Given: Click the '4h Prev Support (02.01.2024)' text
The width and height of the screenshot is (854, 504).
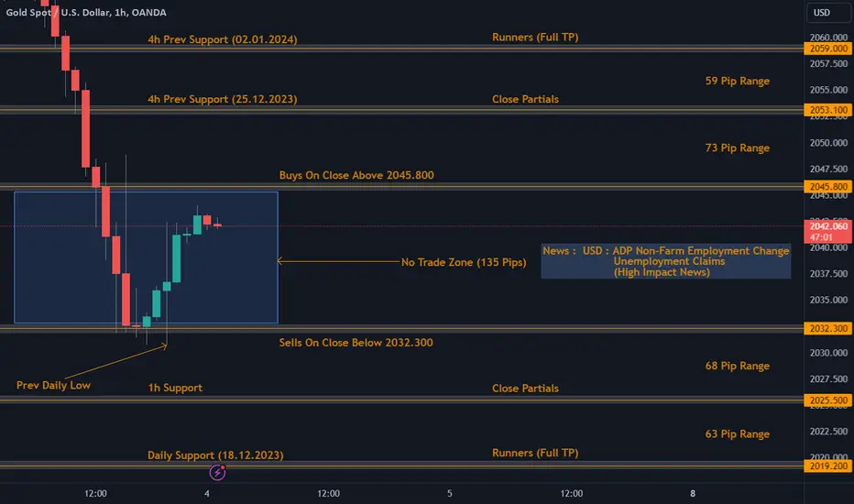Looking at the screenshot, I should tap(223, 39).
